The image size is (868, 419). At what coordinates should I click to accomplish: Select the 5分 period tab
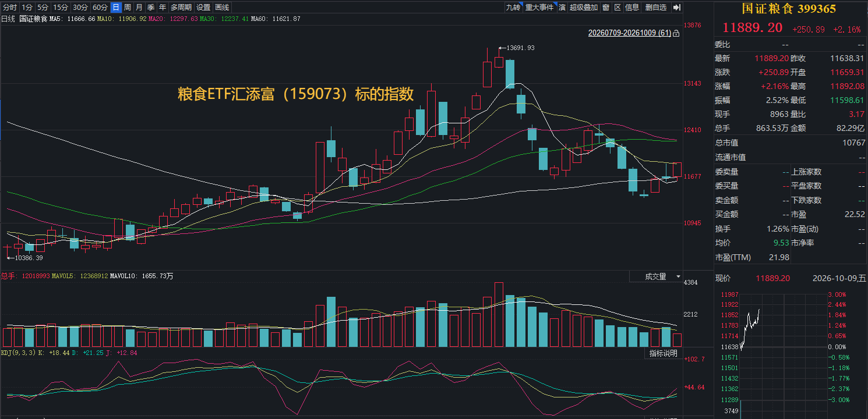(43, 8)
